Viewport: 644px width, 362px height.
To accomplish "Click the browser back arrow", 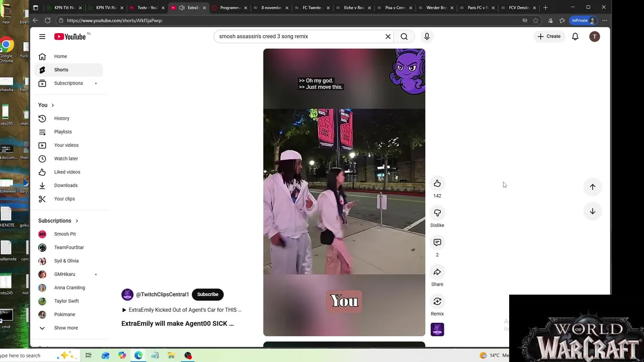I will click(35, 21).
